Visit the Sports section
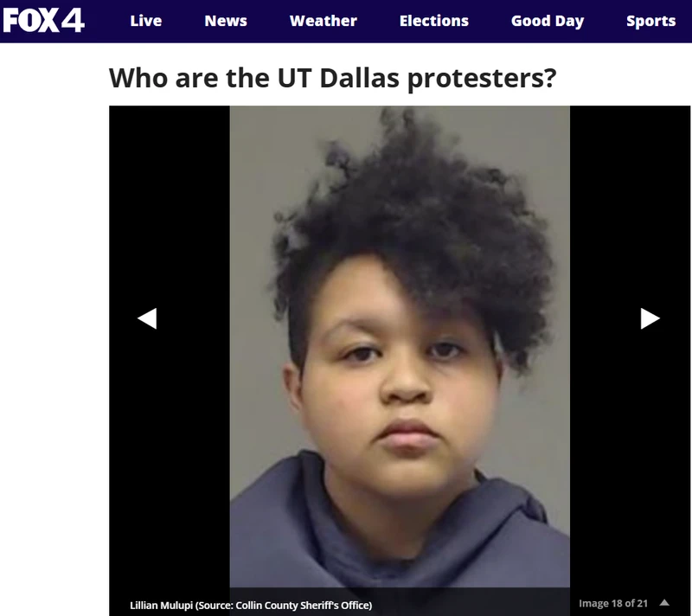The image size is (692, 616). pos(651,21)
